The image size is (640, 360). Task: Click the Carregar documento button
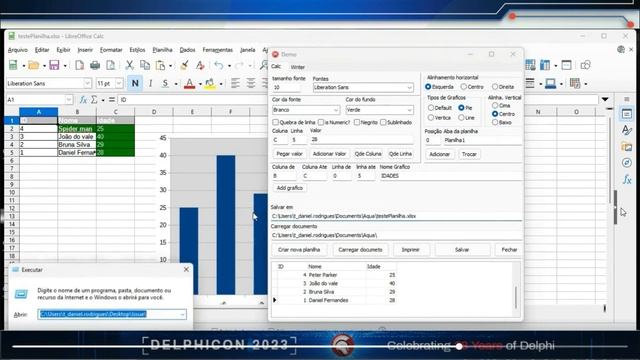[360, 249]
